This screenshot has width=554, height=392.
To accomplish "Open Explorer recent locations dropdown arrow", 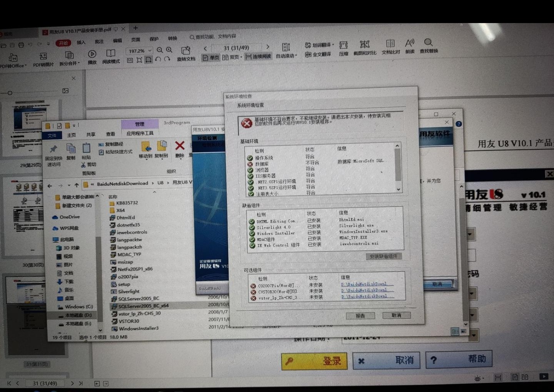I will click(69, 186).
